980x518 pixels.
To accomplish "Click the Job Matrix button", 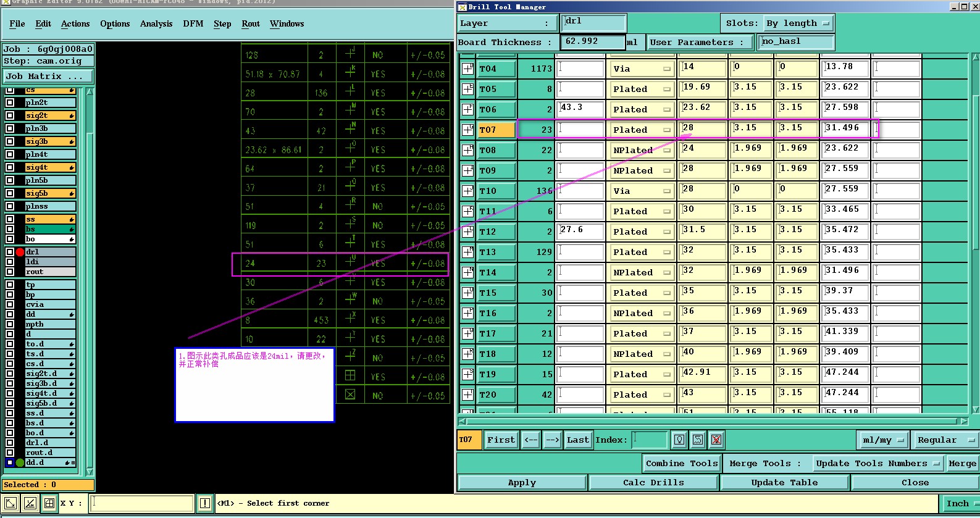I will (48, 76).
